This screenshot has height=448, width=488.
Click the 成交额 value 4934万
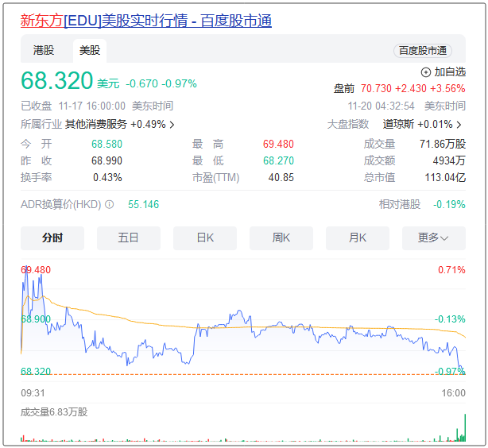point(449,160)
